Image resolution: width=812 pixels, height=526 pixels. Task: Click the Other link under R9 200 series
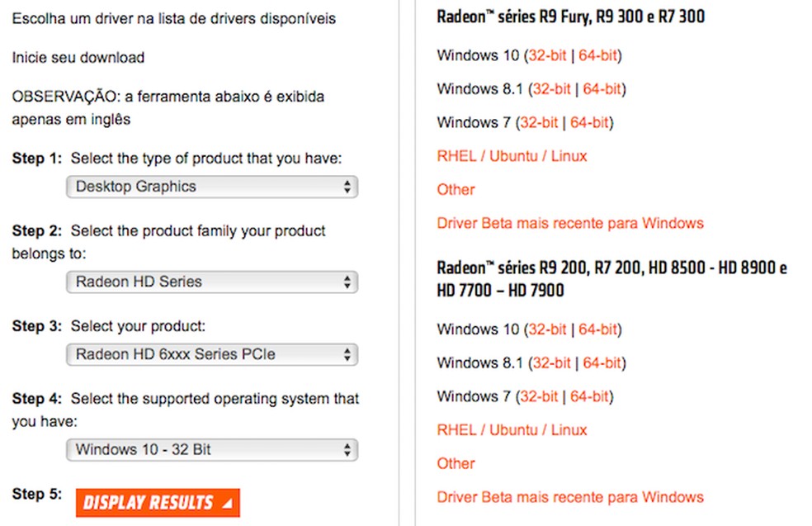coord(456,463)
